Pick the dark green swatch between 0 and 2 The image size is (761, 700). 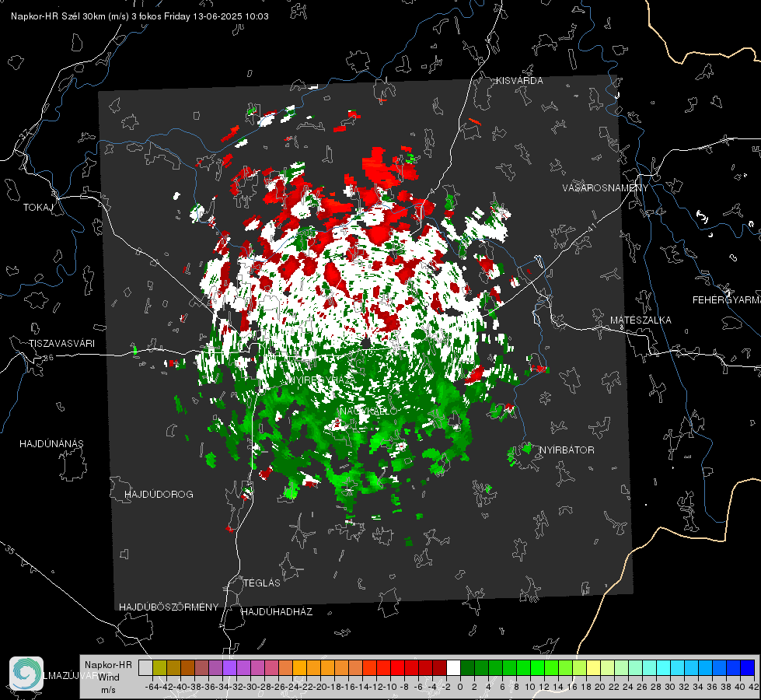click(467, 667)
